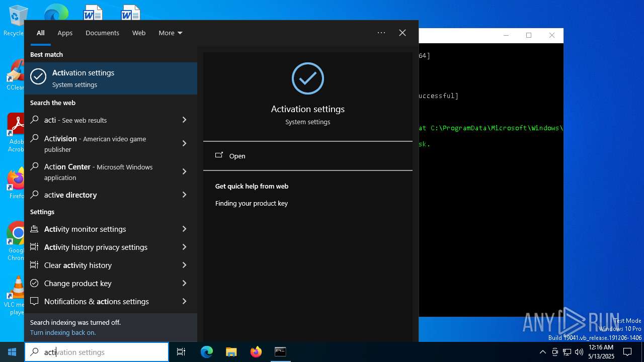644x362 pixels.
Task: Open File Explorer from the taskbar
Action: click(x=231, y=352)
